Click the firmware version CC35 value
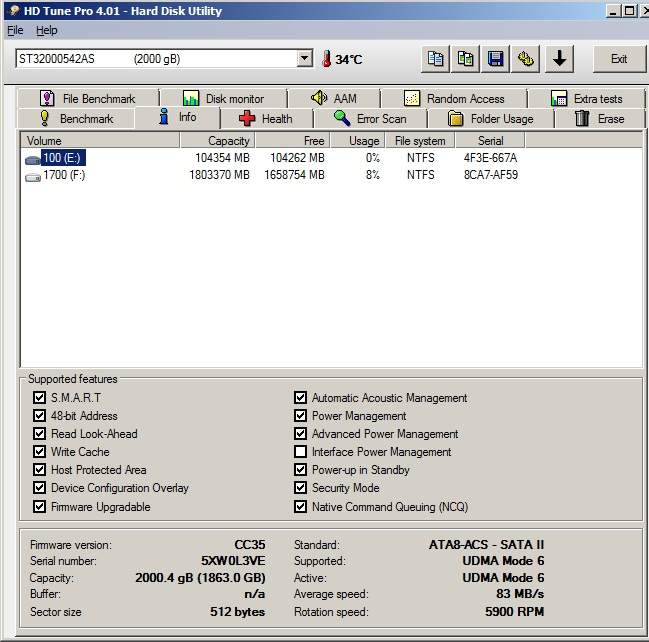The height and width of the screenshot is (642, 649). [x=250, y=544]
